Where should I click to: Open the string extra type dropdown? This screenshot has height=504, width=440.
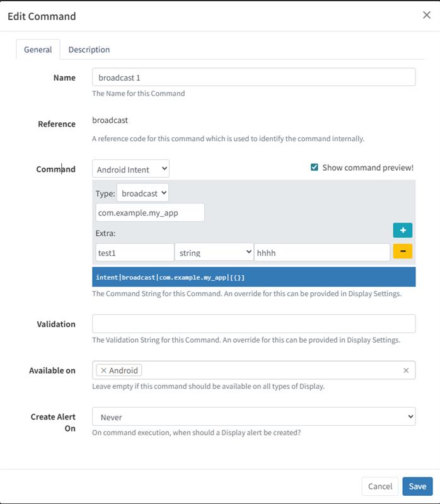pyautogui.click(x=214, y=253)
